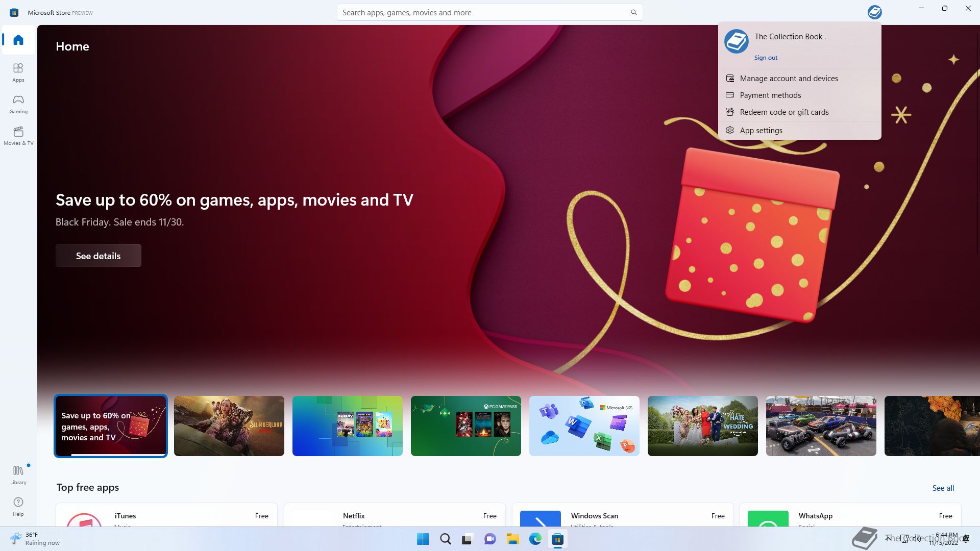This screenshot has height=551, width=980.
Task: Select the People We Hate wedding thumbnail
Action: [703, 426]
